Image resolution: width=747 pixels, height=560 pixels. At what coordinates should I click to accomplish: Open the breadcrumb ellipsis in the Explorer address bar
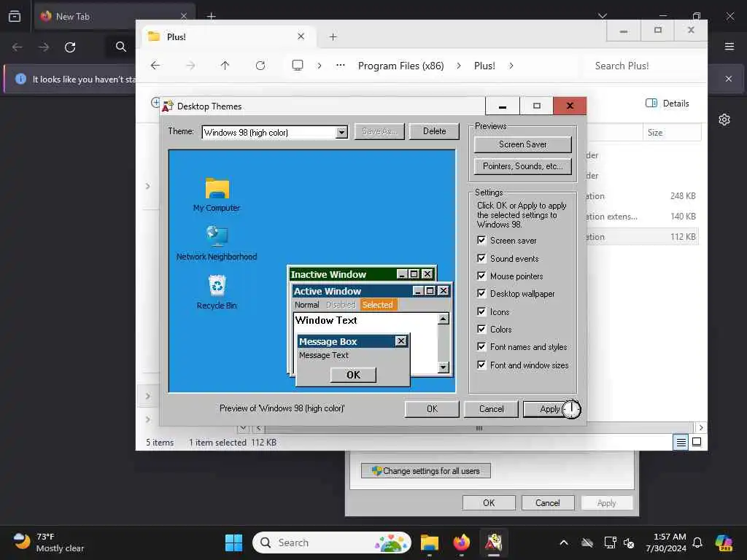point(340,66)
